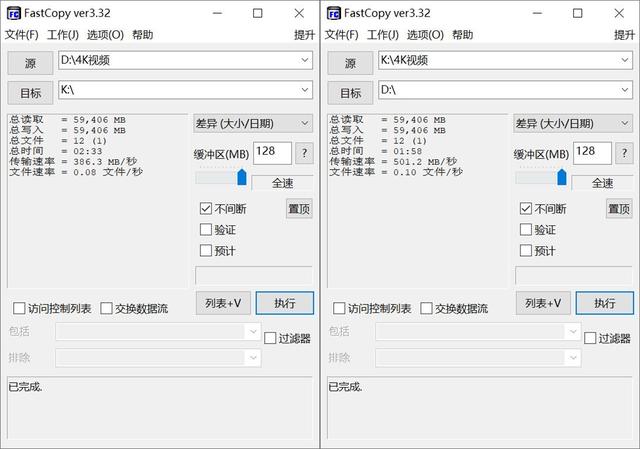The height and width of the screenshot is (449, 640).
Task: Click 执行 execute button in right window
Action: (x=604, y=303)
